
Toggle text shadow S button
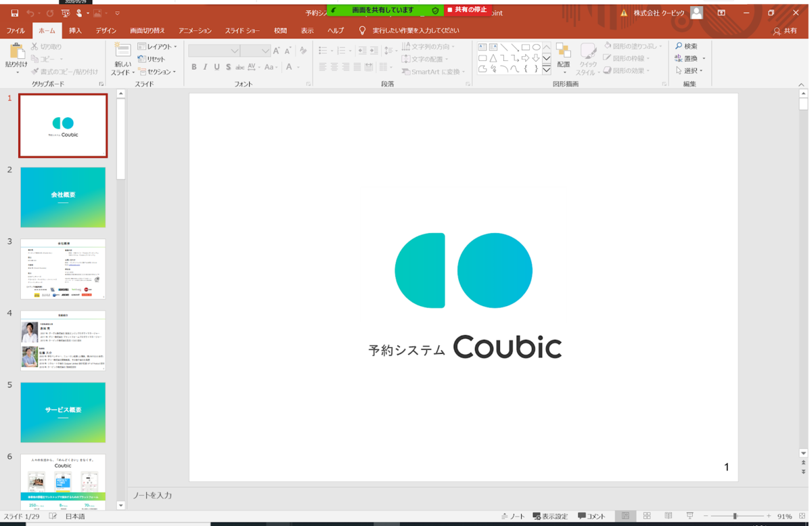click(228, 67)
